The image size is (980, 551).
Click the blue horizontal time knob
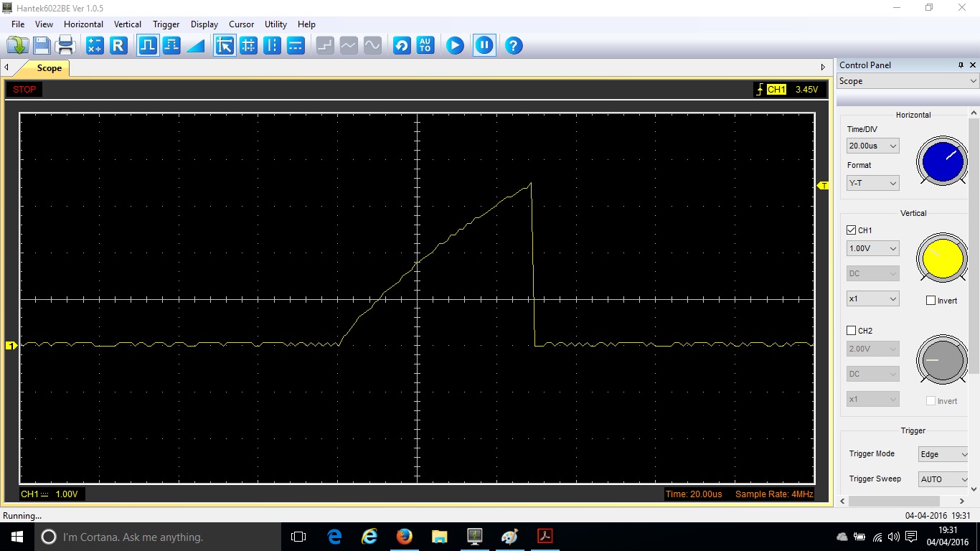[x=942, y=161]
